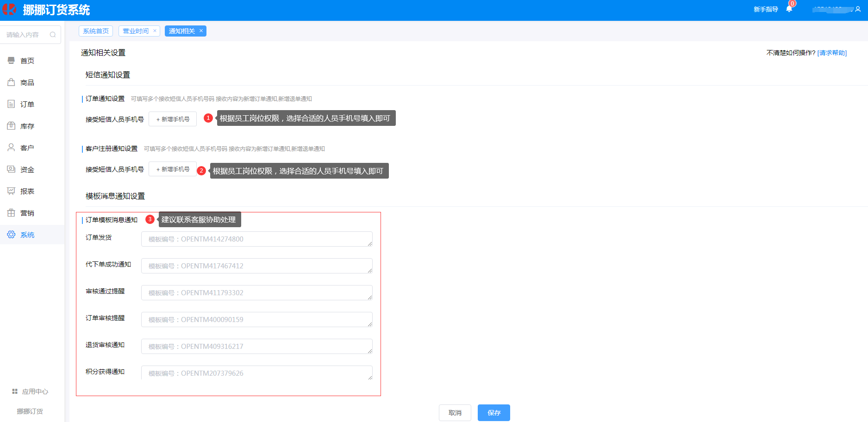The height and width of the screenshot is (422, 868).
Task: Click the home icon in sidebar
Action: (11, 61)
